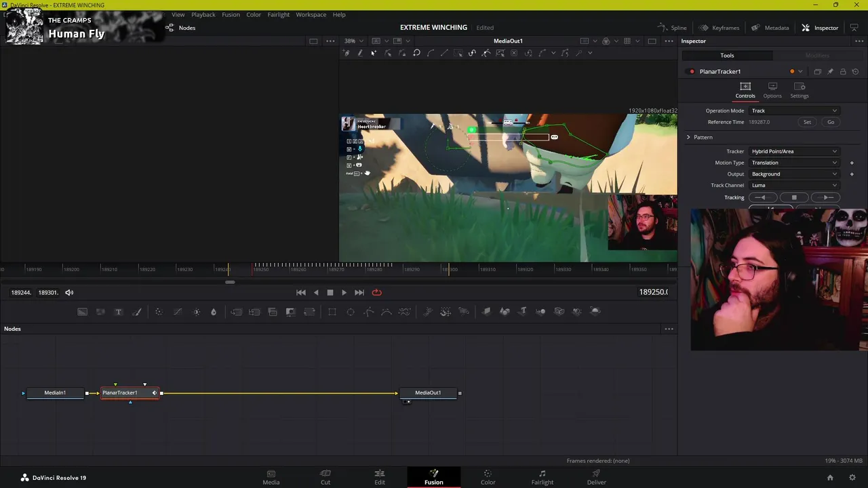
Task: Open the project home icon at bottom right
Action: coord(830,478)
